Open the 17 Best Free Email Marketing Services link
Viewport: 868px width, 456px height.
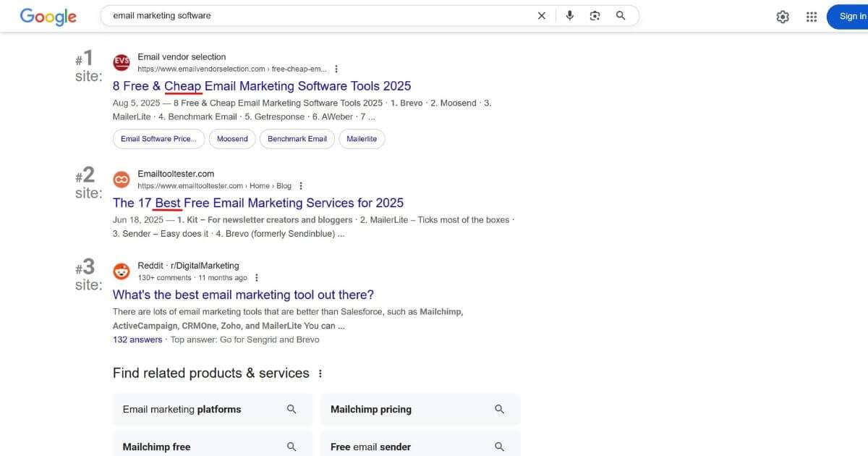(x=258, y=203)
